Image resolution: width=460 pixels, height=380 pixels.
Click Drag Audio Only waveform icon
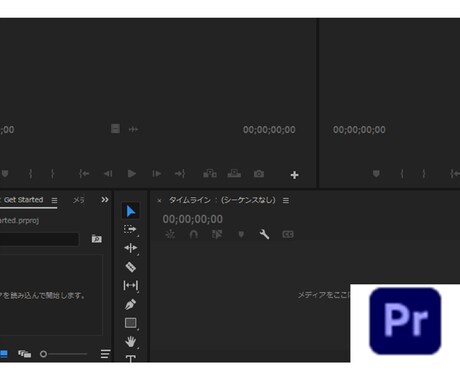pos(133,129)
